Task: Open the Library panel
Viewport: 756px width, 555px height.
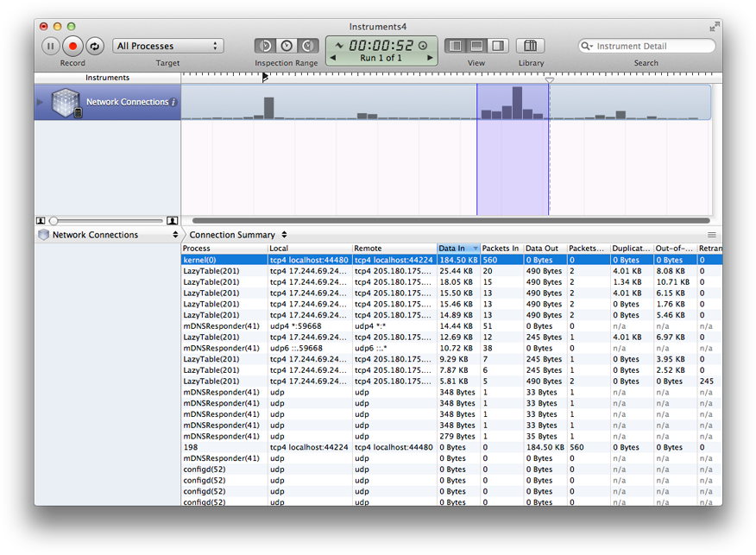Action: tap(531, 46)
